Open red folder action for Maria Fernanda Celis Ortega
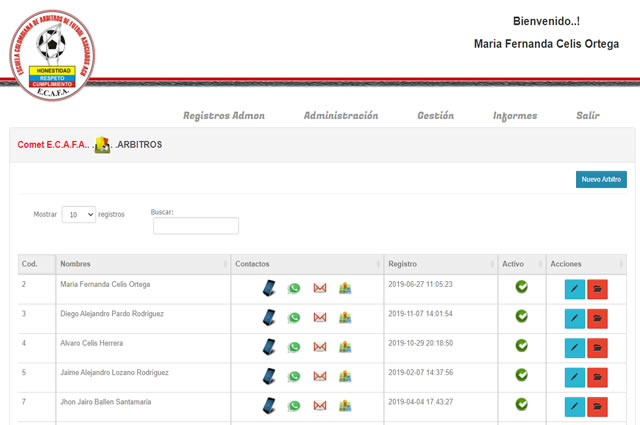640x425 pixels. click(x=598, y=289)
